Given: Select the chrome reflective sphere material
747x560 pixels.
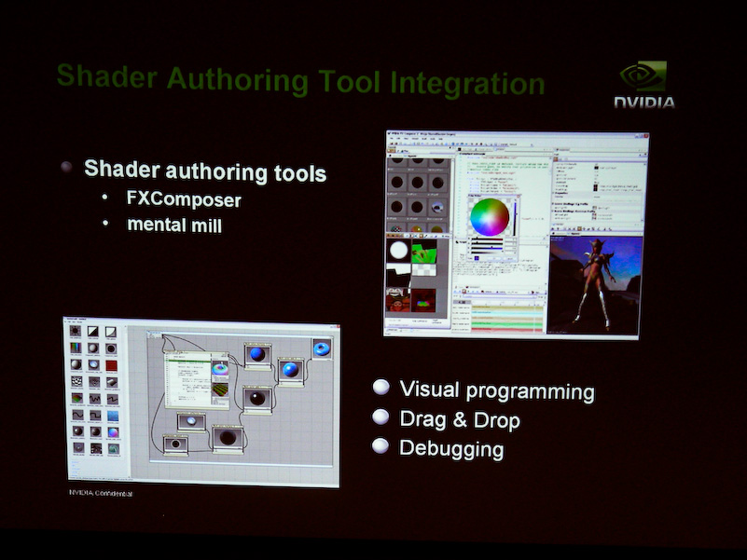Looking at the screenshot, I should (x=437, y=207).
